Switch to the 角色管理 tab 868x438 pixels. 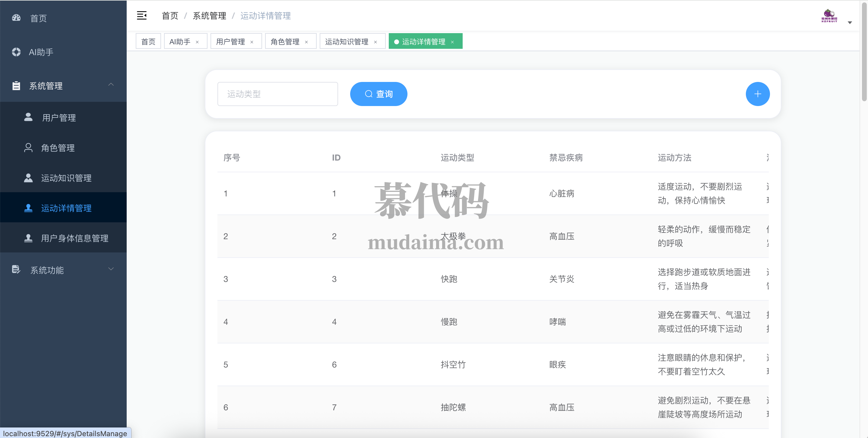285,41
